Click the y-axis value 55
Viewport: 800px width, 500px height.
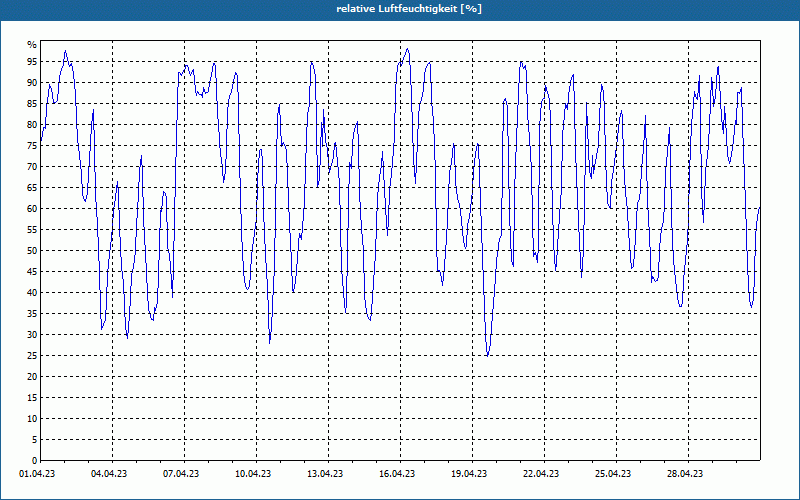click(x=32, y=230)
